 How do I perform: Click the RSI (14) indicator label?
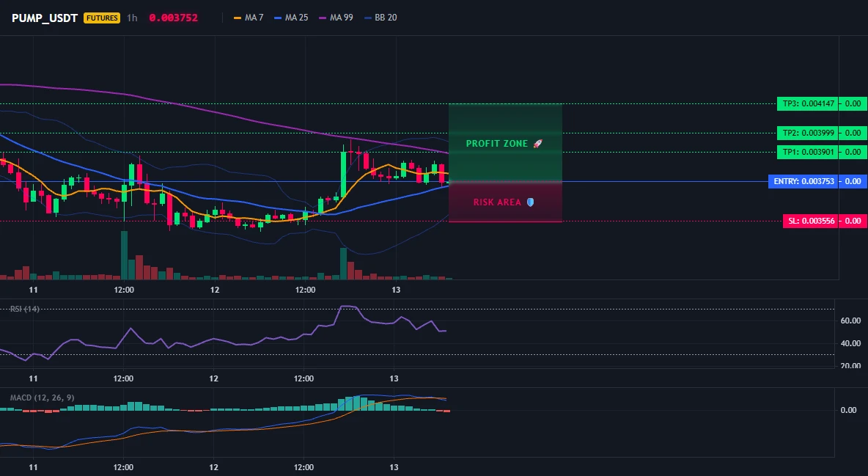[24, 309]
